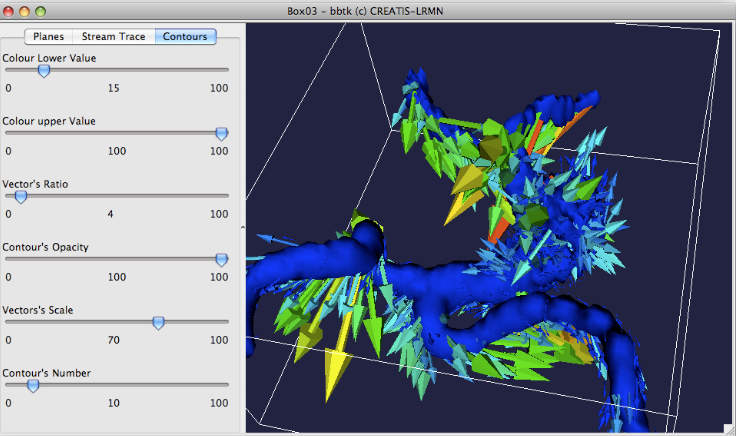Click the largest yellow arrow in the 3D view
The height and width of the screenshot is (436, 736).
337,358
